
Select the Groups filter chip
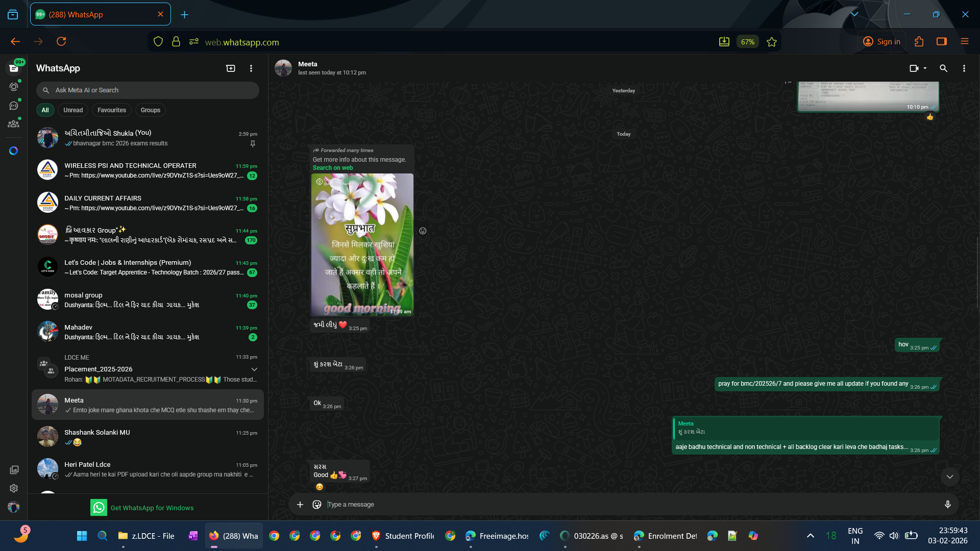(150, 110)
